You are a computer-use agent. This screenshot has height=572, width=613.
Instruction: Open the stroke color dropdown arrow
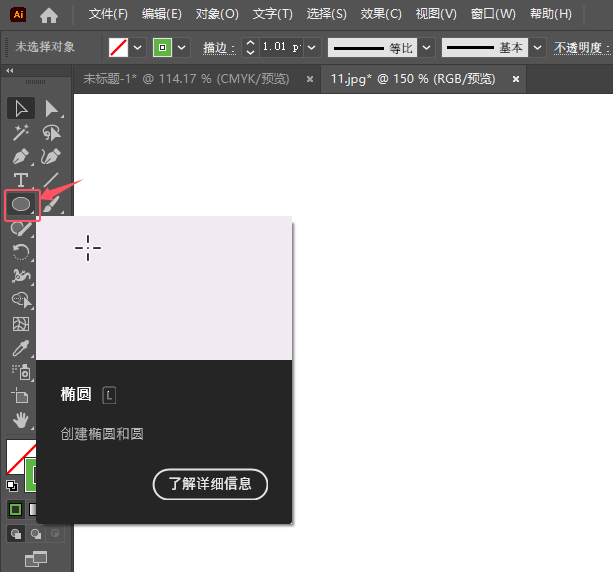tap(181, 48)
